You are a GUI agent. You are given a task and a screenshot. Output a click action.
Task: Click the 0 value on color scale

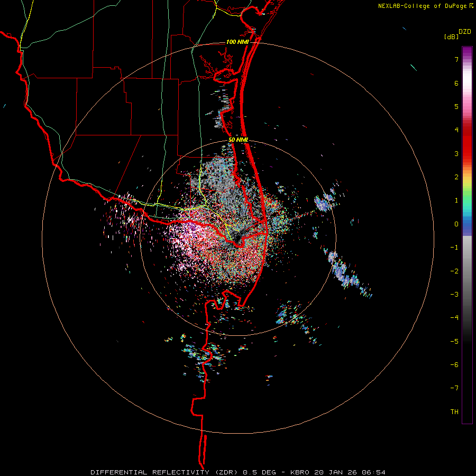coord(456,224)
